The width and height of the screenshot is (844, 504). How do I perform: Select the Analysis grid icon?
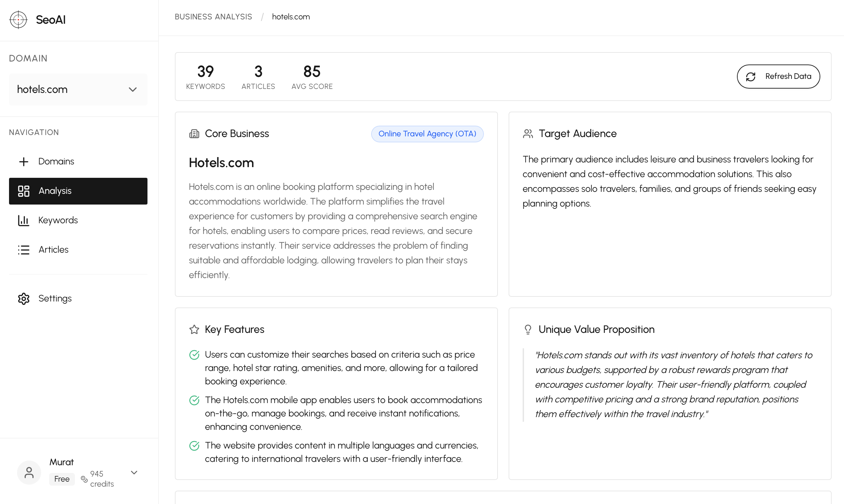23,191
